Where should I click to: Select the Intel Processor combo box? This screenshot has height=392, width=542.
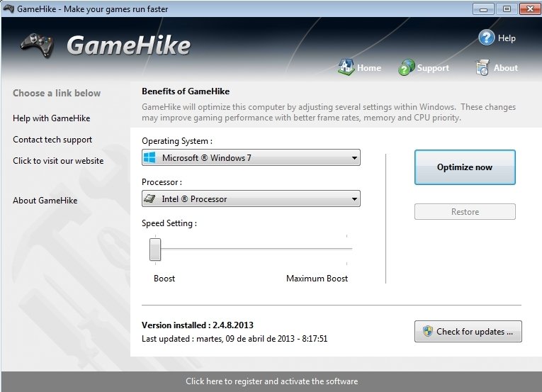point(251,198)
